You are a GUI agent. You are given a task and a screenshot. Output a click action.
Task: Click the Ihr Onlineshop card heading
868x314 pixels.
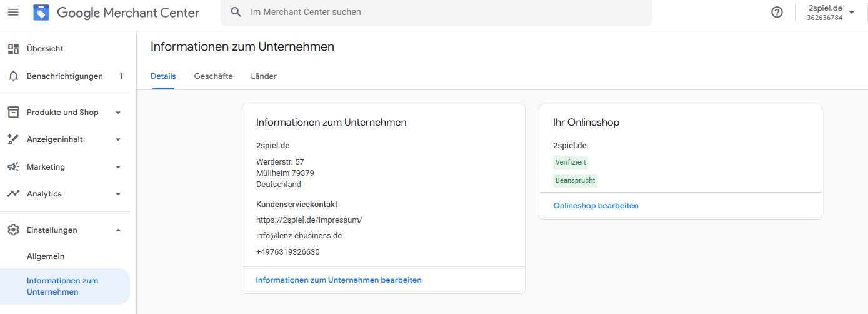pyautogui.click(x=586, y=123)
